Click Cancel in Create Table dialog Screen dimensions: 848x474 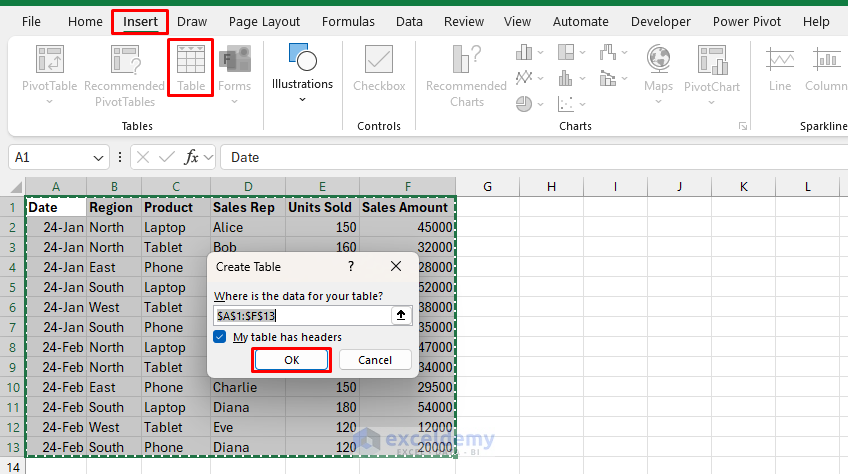[x=375, y=360]
